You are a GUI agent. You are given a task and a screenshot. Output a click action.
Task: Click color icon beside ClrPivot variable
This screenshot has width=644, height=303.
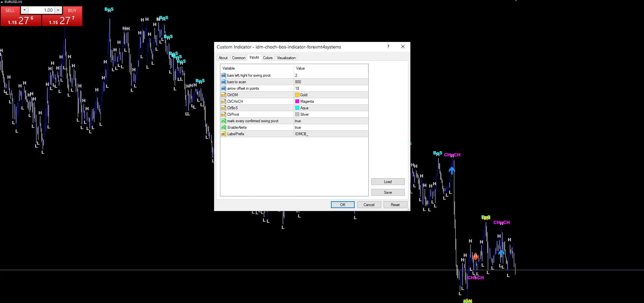[x=224, y=114]
